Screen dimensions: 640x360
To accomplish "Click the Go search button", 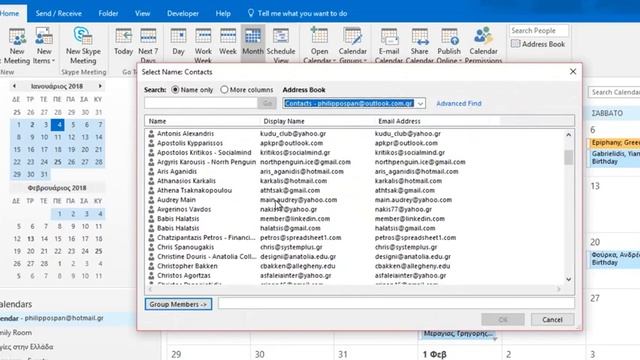I will click(267, 103).
